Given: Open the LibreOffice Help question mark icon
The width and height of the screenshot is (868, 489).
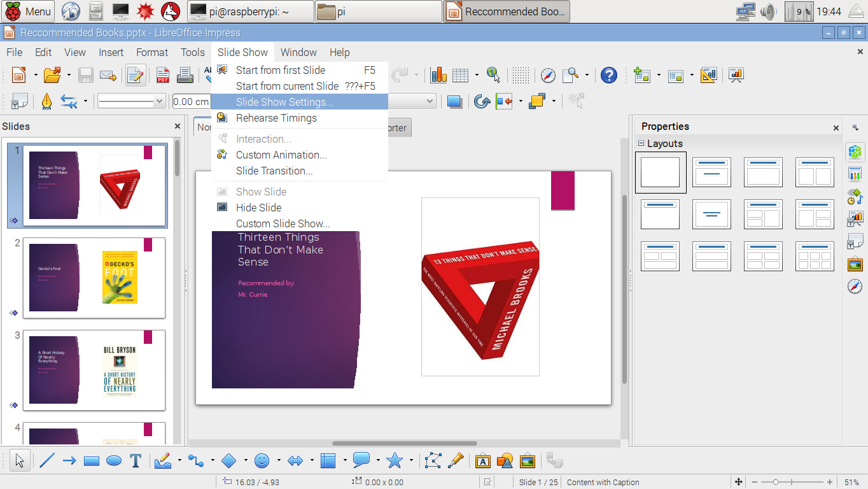Looking at the screenshot, I should tap(609, 75).
